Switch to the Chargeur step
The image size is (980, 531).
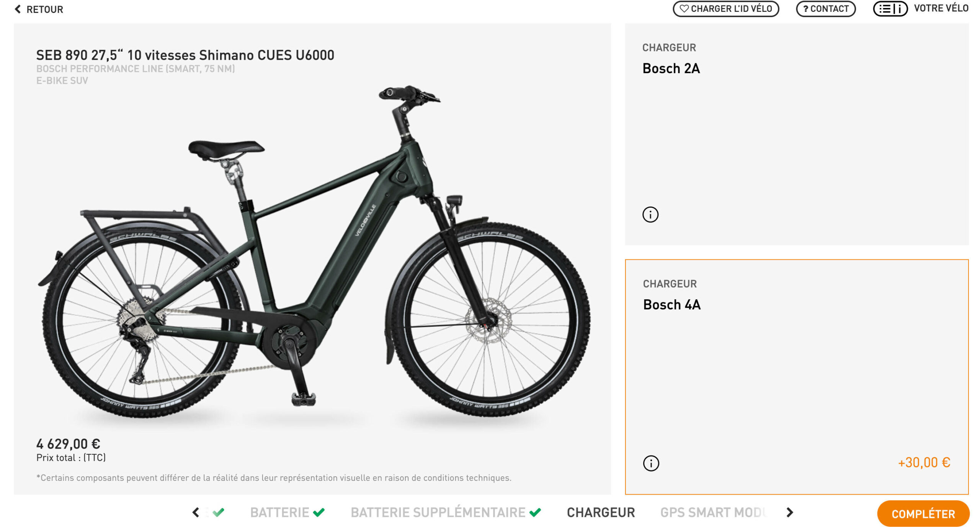[601, 513]
